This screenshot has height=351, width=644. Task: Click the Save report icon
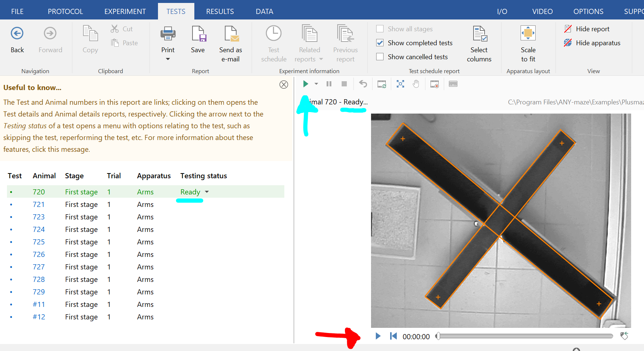(198, 34)
